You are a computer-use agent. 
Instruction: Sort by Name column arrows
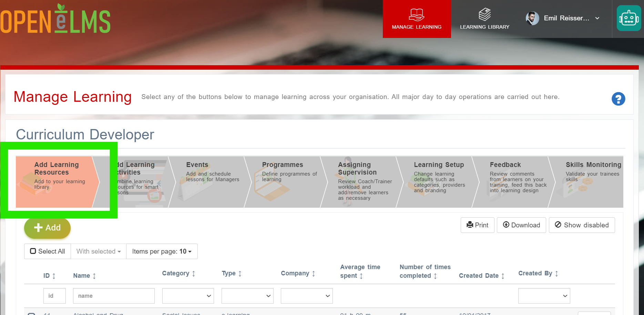pyautogui.click(x=94, y=276)
